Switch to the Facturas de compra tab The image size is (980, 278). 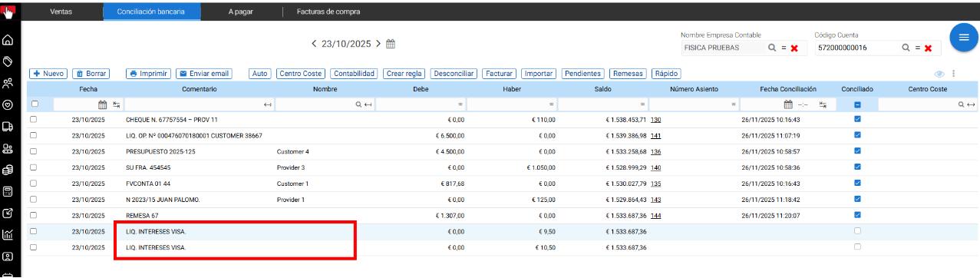[328, 12]
